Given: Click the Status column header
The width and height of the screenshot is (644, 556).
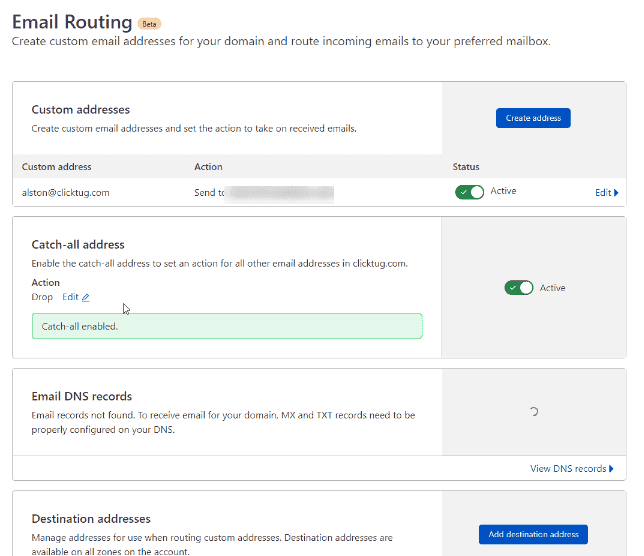Looking at the screenshot, I should [466, 167].
